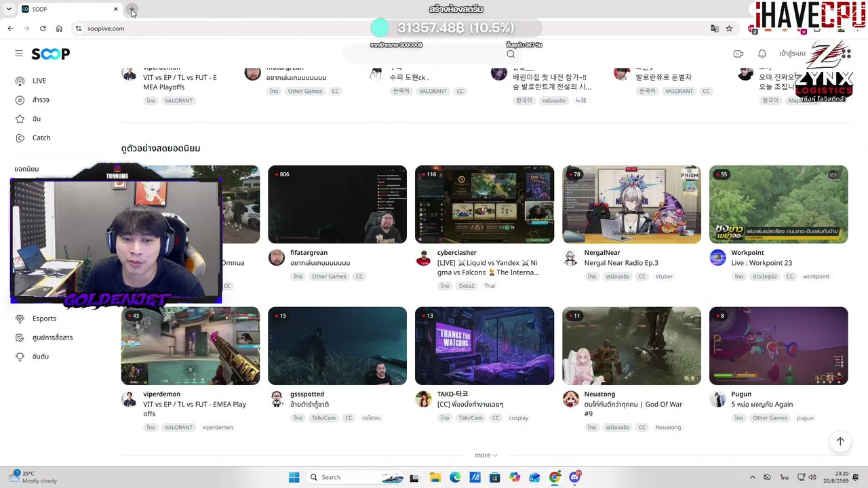
Task: Open the search magnifier in SOOP header
Action: (511, 54)
